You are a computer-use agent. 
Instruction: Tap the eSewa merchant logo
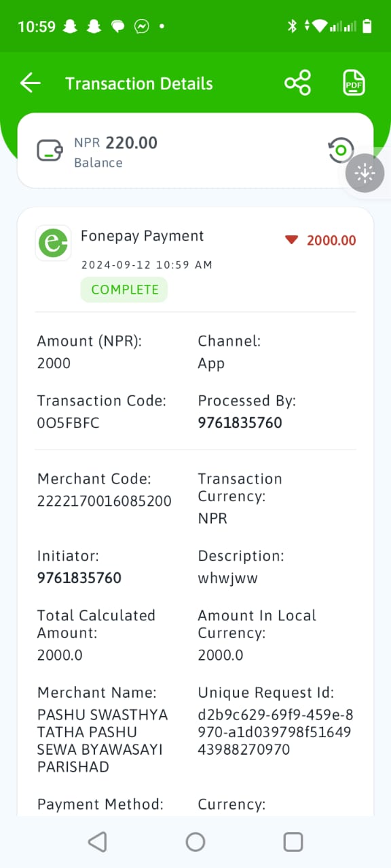[53, 243]
